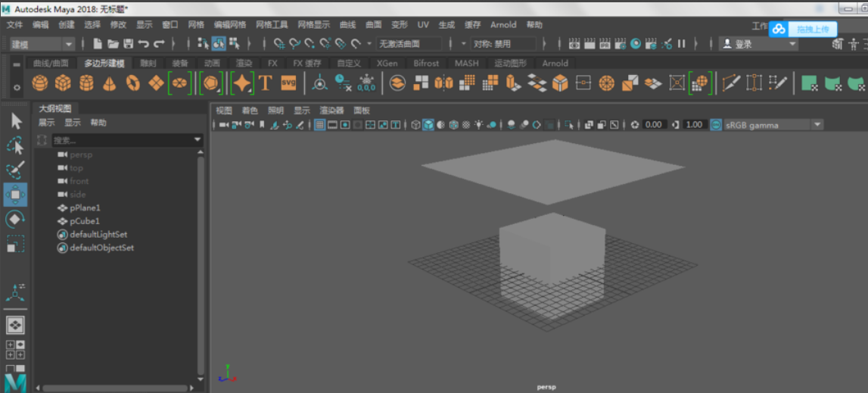Click the Extrude shelf icon
The height and width of the screenshot is (393, 868).
pyautogui.click(x=514, y=83)
